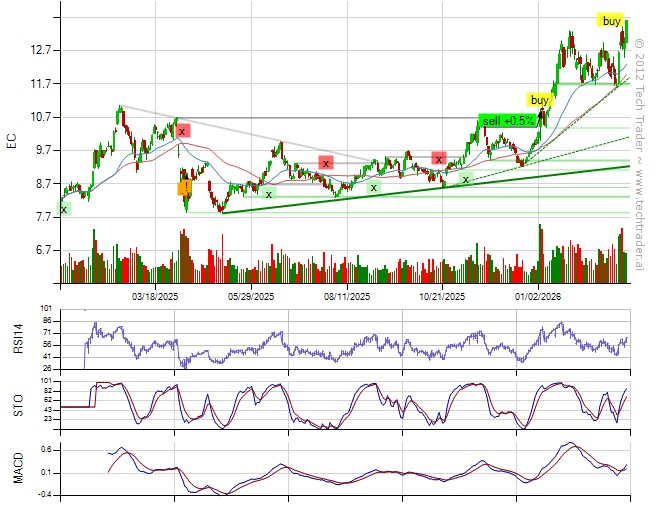
Task: Select the MACD indicator label
Action: (x=18, y=468)
